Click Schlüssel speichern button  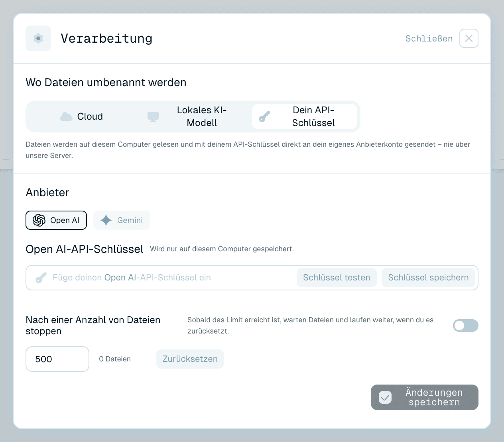tap(428, 278)
